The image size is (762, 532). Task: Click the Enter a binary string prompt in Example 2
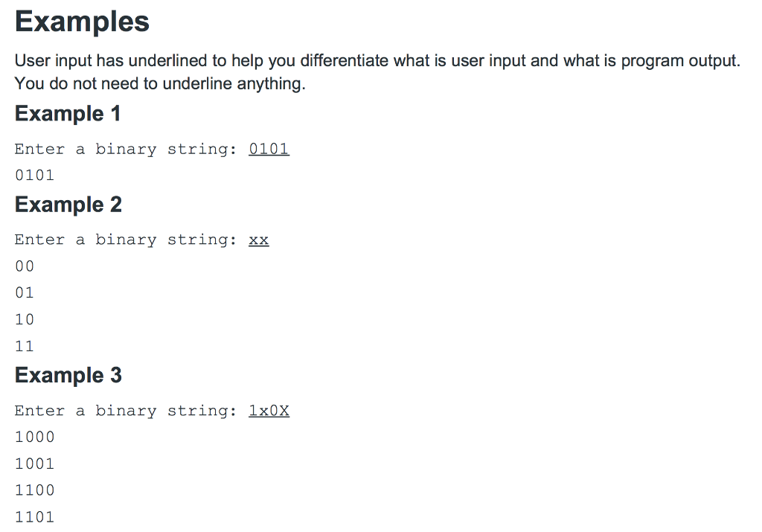tap(125, 240)
